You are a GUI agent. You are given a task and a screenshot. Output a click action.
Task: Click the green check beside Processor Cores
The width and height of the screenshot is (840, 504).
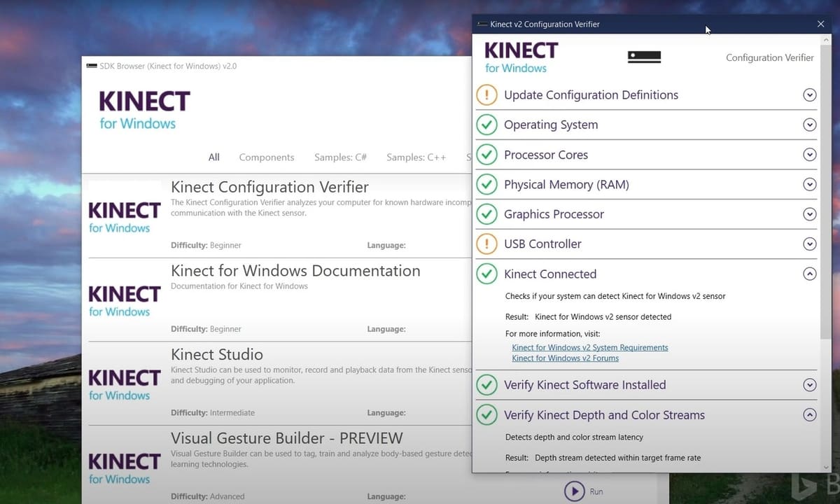point(486,155)
